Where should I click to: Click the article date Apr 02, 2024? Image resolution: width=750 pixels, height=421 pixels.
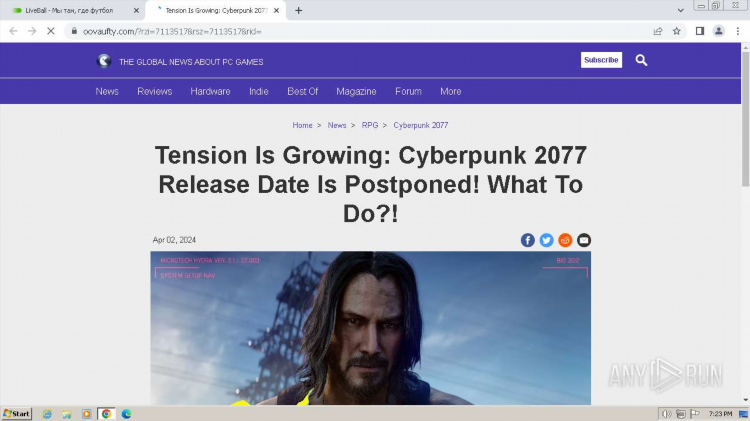174,240
